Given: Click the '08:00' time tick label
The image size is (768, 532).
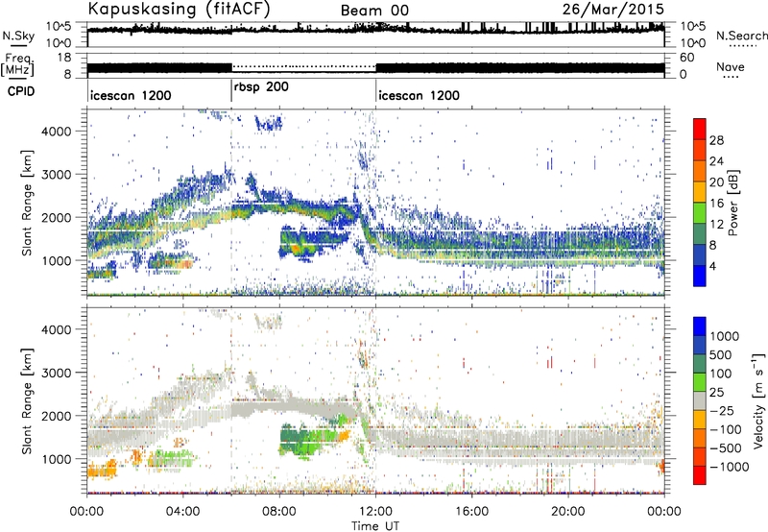Looking at the screenshot, I should coord(279,512).
